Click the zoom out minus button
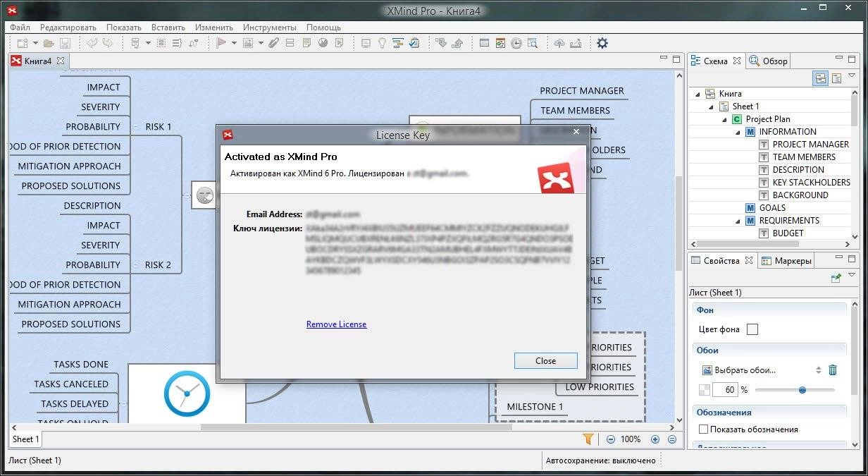The height and width of the screenshot is (476, 868). pyautogui.click(x=611, y=439)
